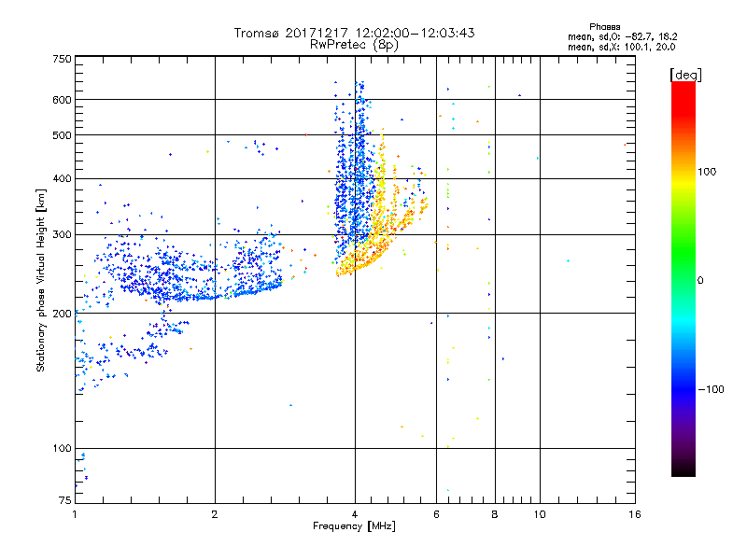Click the x-axis '8' tick label
The height and width of the screenshot is (560, 747).
(495, 514)
